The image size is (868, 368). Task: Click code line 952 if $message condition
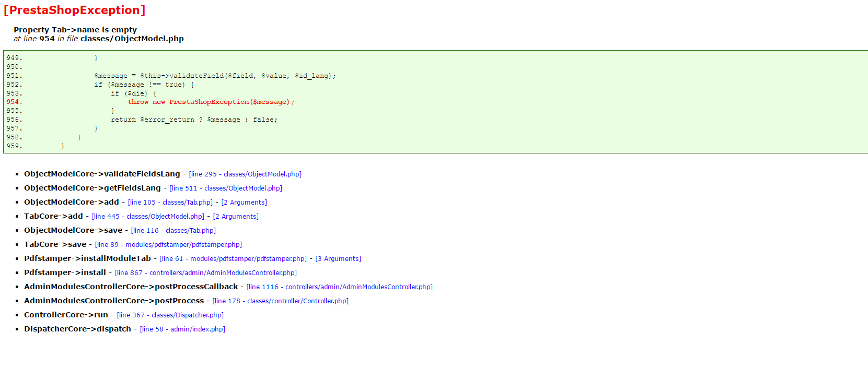point(144,85)
